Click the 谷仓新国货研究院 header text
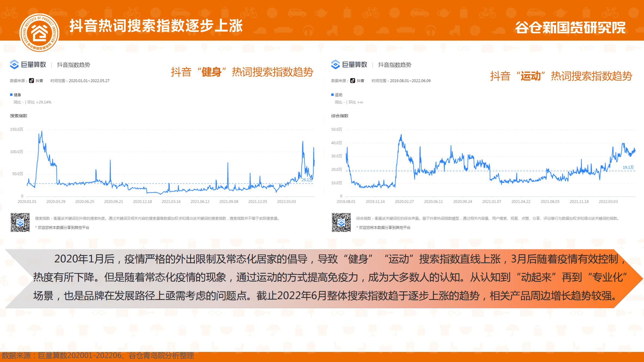 (x=570, y=27)
